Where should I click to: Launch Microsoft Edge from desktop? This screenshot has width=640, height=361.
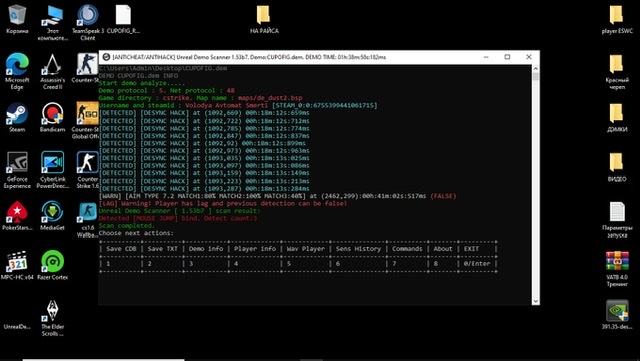point(17,71)
